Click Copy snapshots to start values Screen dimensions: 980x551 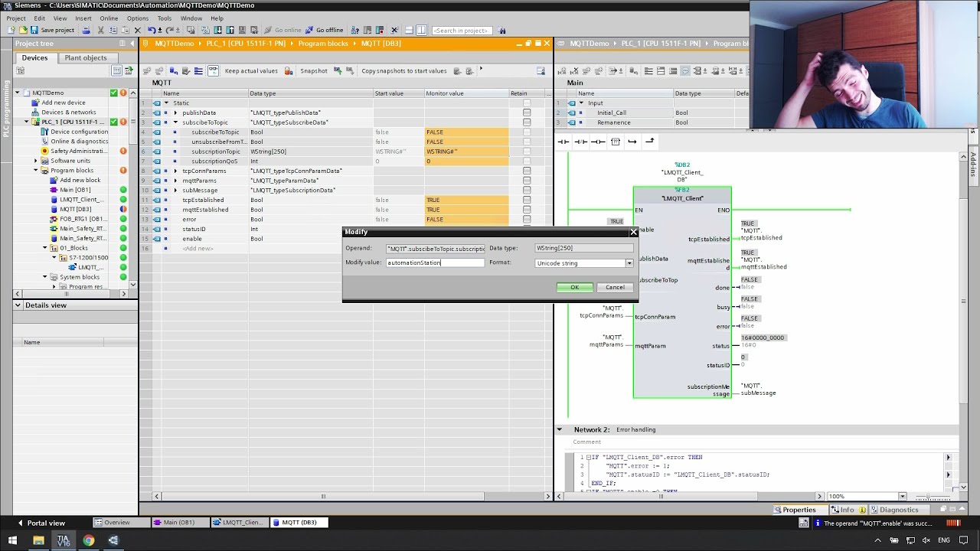click(x=403, y=70)
